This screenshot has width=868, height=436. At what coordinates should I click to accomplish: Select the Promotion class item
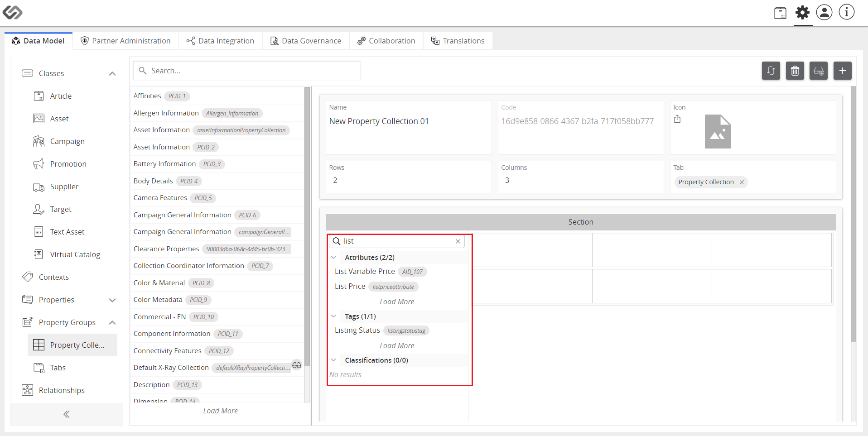click(72, 164)
